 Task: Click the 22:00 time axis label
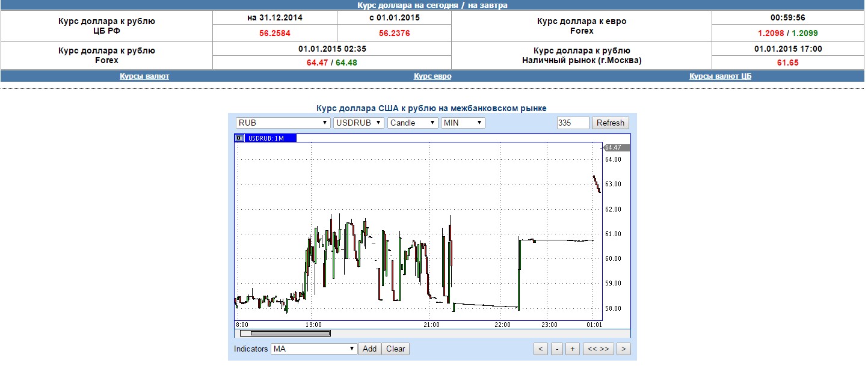[x=503, y=325]
